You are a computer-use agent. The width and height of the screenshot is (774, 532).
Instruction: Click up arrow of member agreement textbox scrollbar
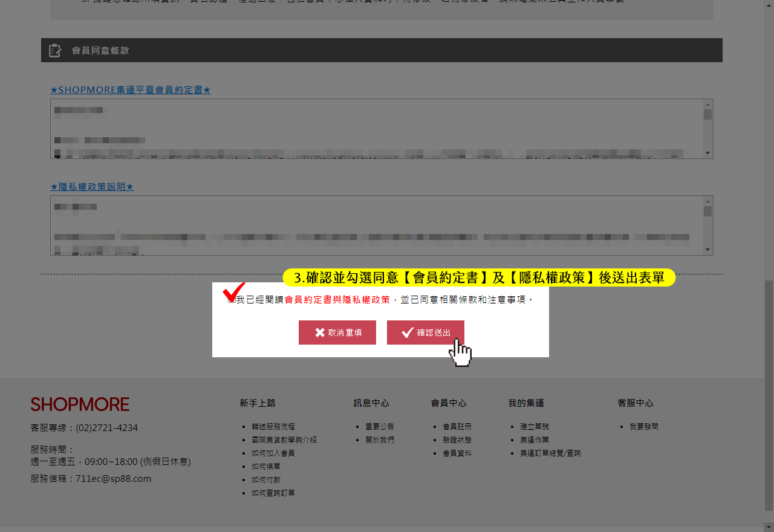(707, 104)
